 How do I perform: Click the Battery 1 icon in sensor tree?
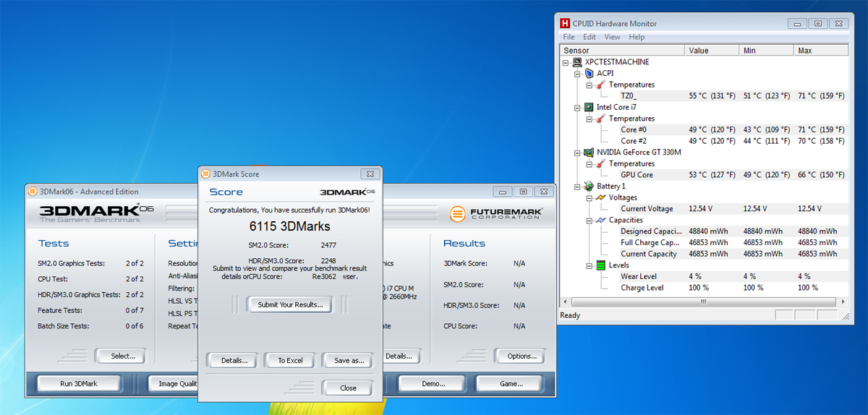[x=589, y=187]
